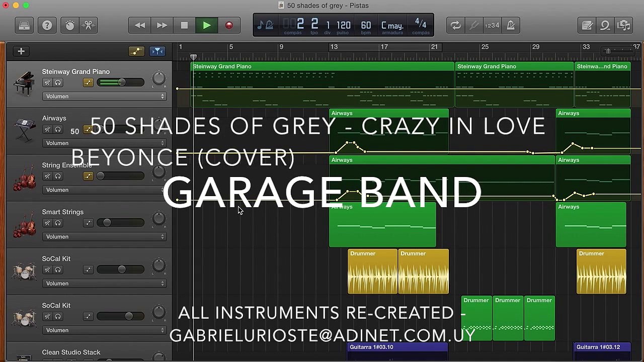Switch LCD display mode note/metronome icon
The width and height of the screenshot is (644, 362).
(x=265, y=25)
